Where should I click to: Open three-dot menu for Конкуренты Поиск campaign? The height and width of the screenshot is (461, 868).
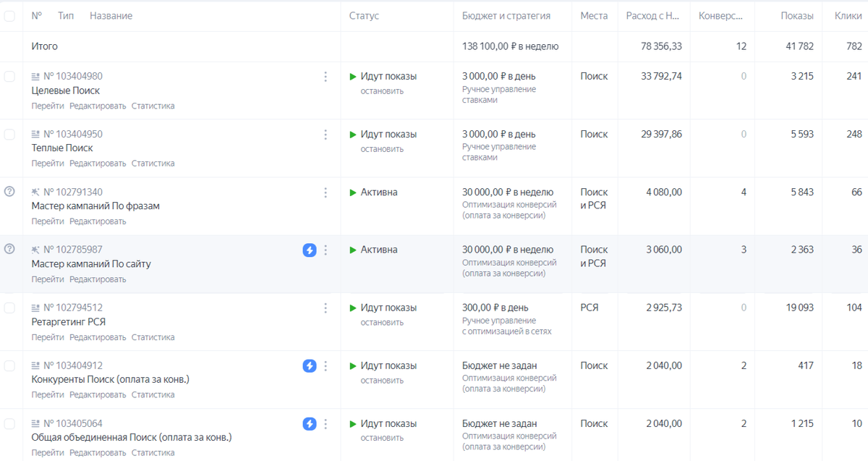point(325,365)
